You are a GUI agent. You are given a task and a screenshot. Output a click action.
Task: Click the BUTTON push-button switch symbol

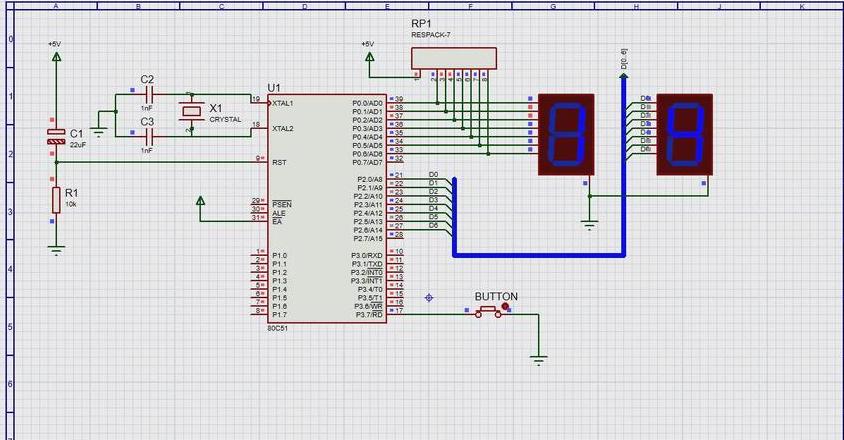[x=488, y=311]
